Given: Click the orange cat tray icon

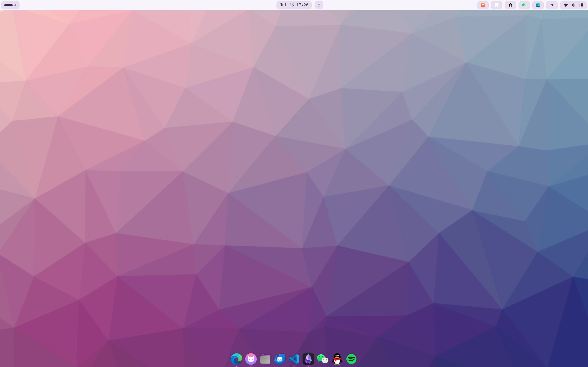Looking at the screenshot, I should coord(483,5).
